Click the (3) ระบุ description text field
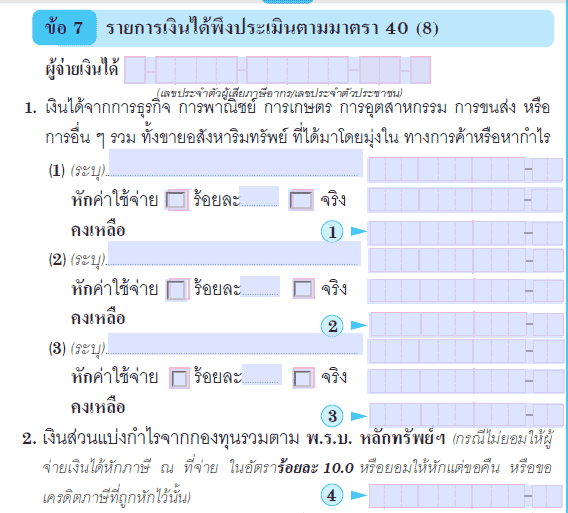 click(235, 344)
